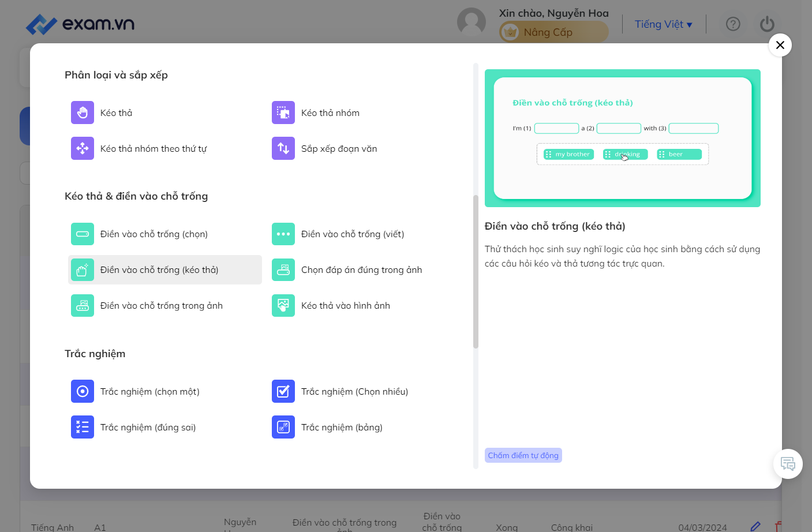Click the Nâng Cấp upgrade button

[x=553, y=32]
